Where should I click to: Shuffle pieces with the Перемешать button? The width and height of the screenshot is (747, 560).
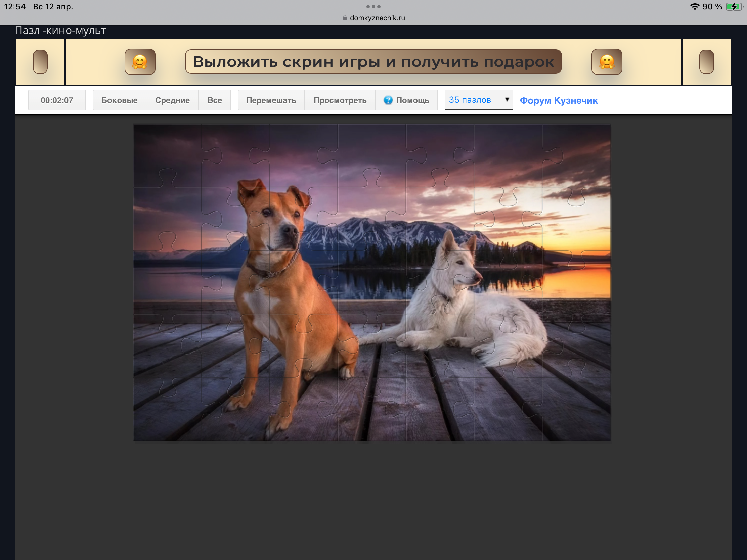(x=271, y=100)
